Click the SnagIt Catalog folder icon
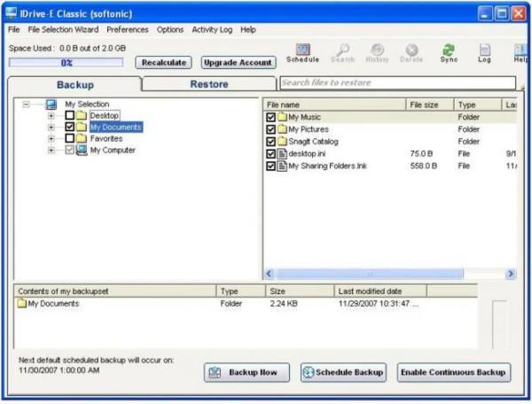This screenshot has height=404, width=532. tap(282, 142)
